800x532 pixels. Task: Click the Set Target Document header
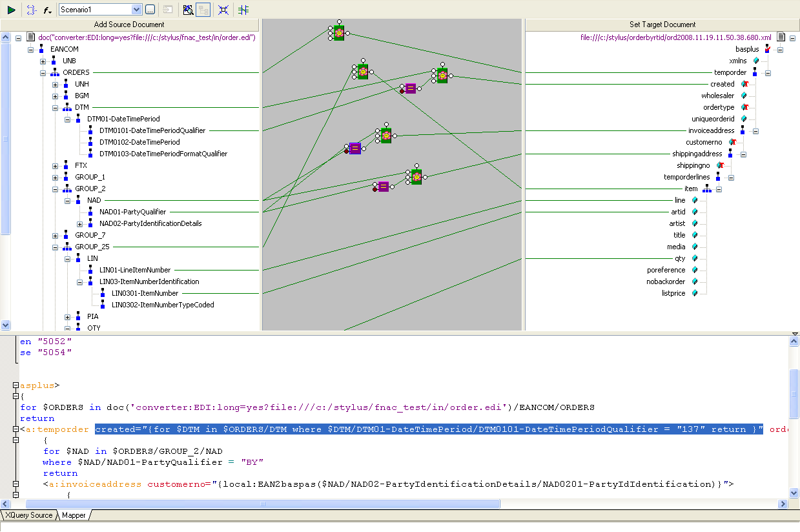[x=662, y=25]
